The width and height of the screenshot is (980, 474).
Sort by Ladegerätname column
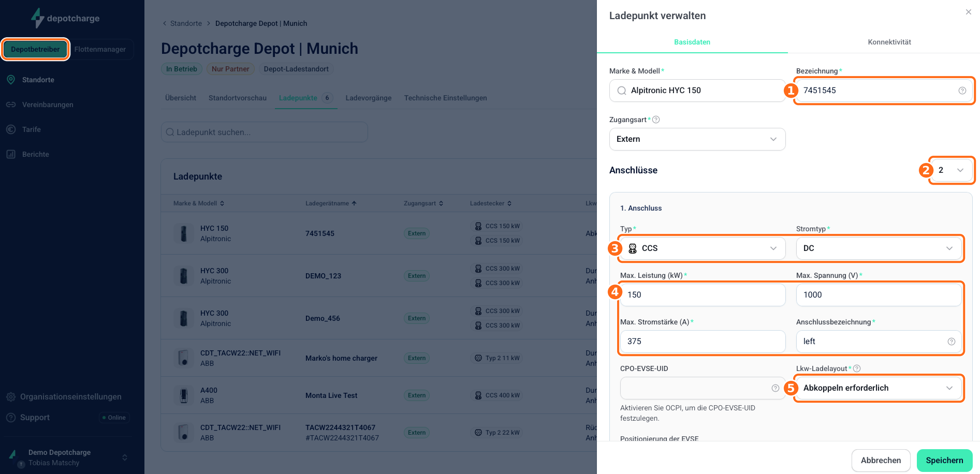(331, 203)
